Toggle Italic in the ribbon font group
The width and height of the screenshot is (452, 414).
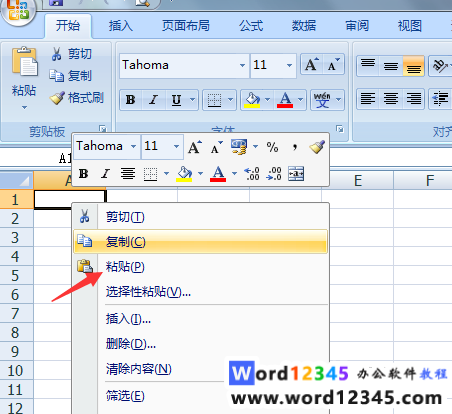[x=154, y=99]
